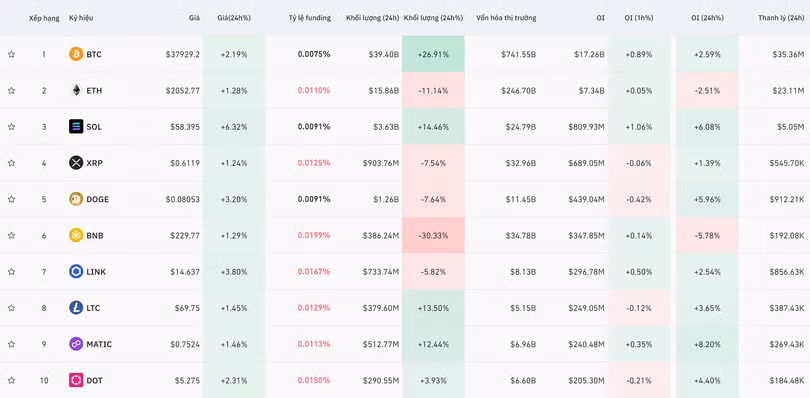Sort by Giá column header
The width and height of the screenshot is (810, 398).
pyautogui.click(x=194, y=18)
